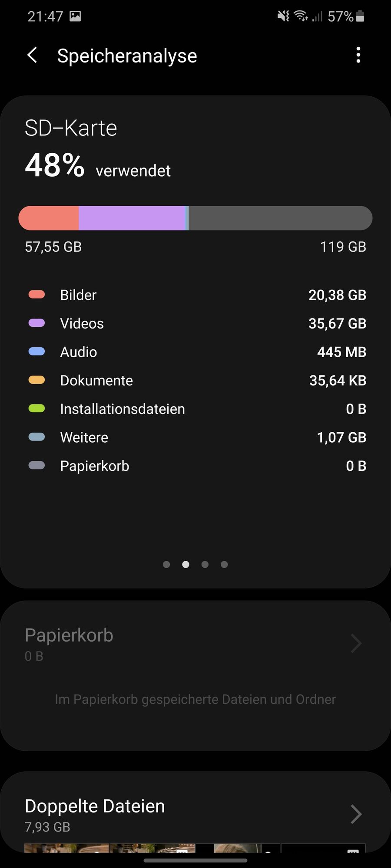The height and width of the screenshot is (868, 391).
Task: Tap the Weitere category label
Action: click(x=84, y=437)
